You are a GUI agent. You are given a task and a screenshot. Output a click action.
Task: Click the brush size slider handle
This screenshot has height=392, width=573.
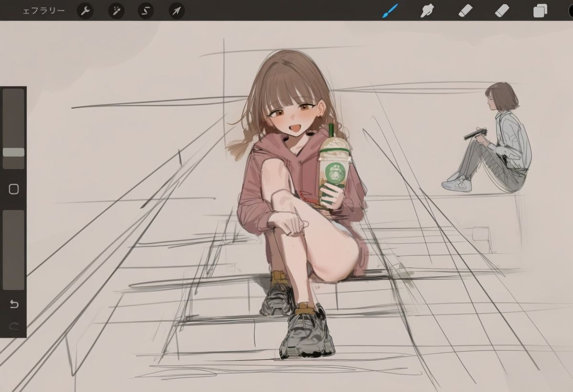pos(13,152)
